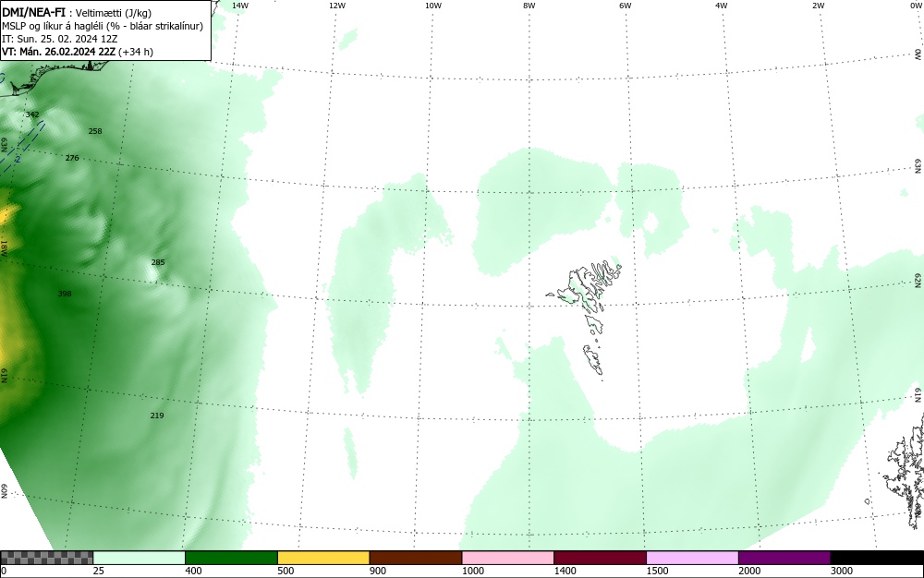Screen dimensions: 924x578
Task: Click the map value 398
Action: coord(65,293)
